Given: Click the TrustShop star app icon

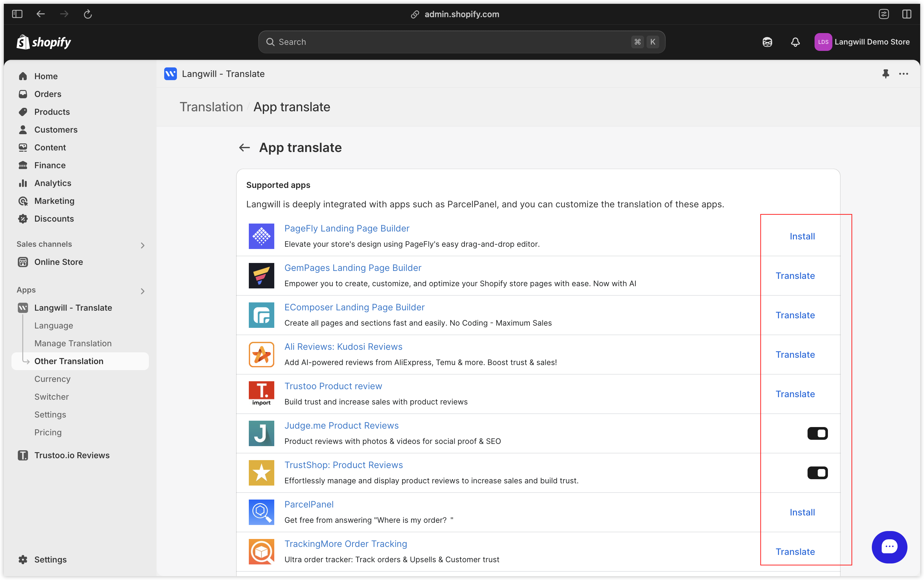Looking at the screenshot, I should click(261, 473).
